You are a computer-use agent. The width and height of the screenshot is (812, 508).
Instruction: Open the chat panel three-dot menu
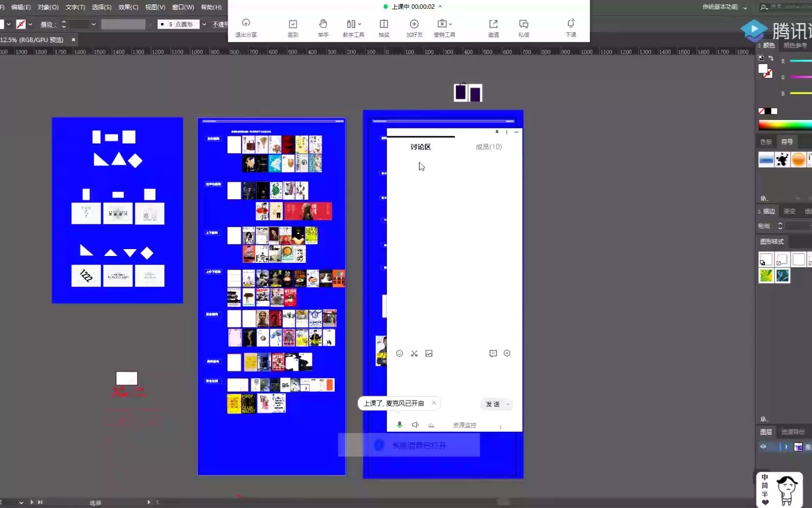[x=507, y=132]
